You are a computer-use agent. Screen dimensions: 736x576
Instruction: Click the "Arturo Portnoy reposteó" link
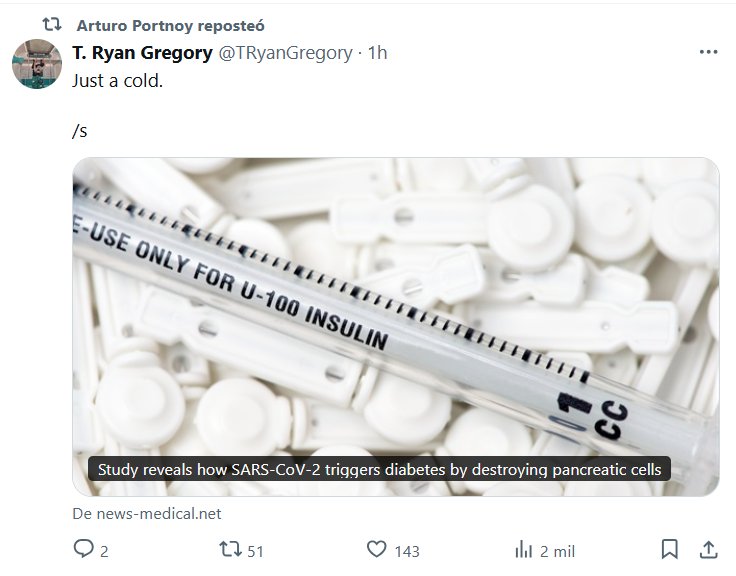pyautogui.click(x=169, y=25)
